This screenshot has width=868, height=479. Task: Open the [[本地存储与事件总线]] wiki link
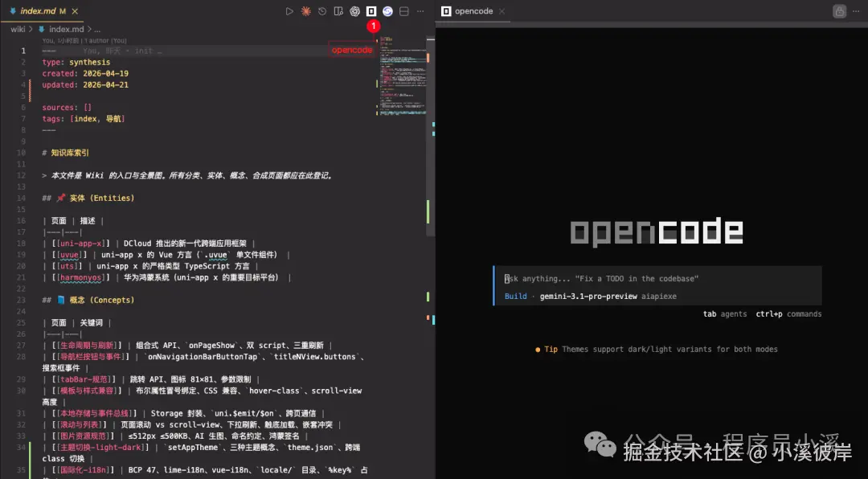(x=94, y=413)
